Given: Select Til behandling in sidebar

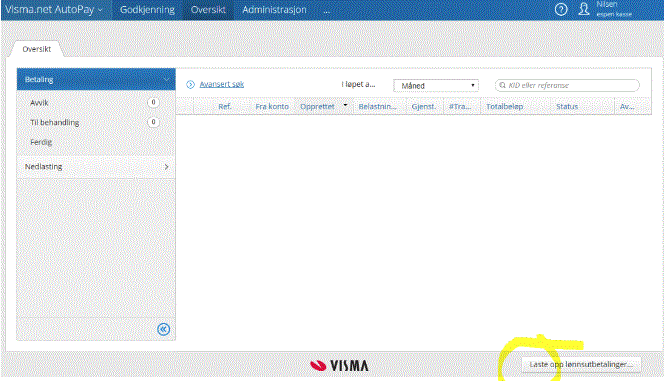Looking at the screenshot, I should 54,122.
